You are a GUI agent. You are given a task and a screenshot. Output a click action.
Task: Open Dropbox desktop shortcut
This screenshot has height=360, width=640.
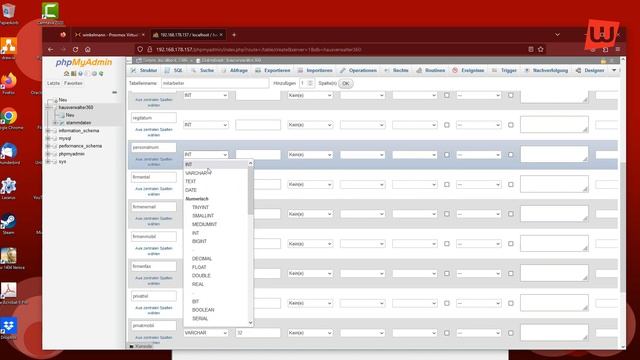pyautogui.click(x=9, y=329)
